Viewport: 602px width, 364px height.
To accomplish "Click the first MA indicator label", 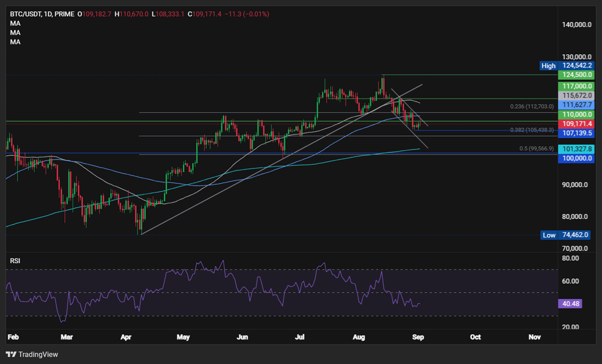I will click(x=15, y=23).
